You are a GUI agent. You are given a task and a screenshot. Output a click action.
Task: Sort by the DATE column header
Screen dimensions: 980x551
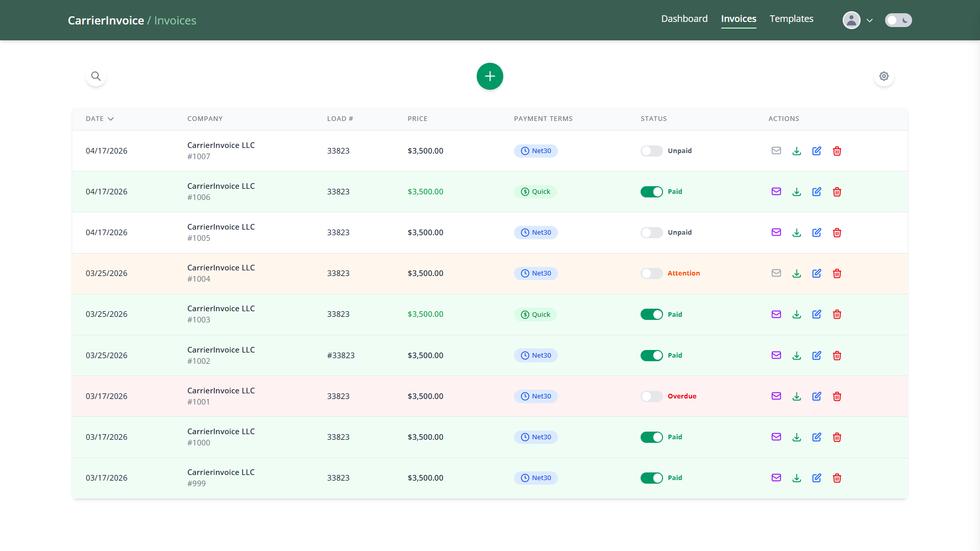click(100, 119)
